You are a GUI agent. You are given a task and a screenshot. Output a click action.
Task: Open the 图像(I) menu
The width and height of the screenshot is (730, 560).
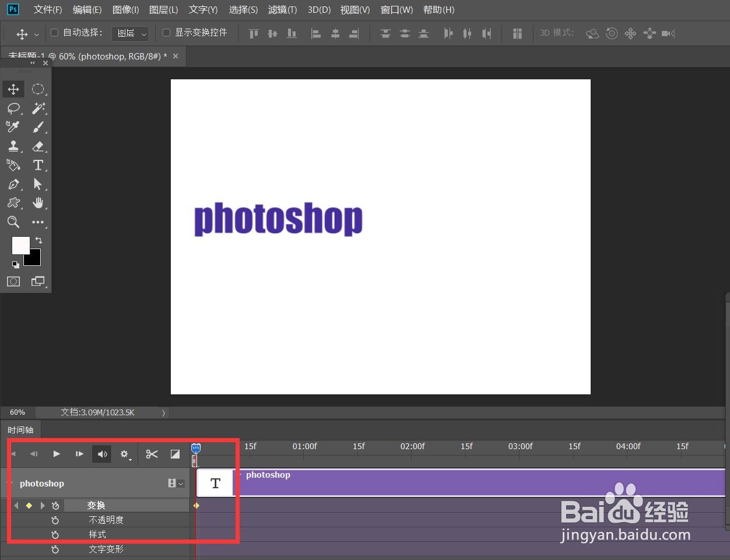[x=125, y=10]
